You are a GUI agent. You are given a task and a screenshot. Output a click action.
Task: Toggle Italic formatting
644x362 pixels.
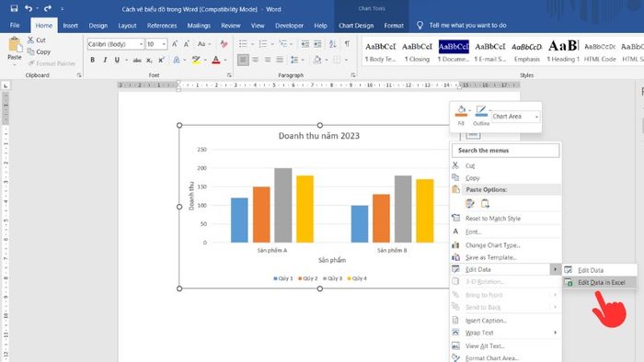point(105,61)
